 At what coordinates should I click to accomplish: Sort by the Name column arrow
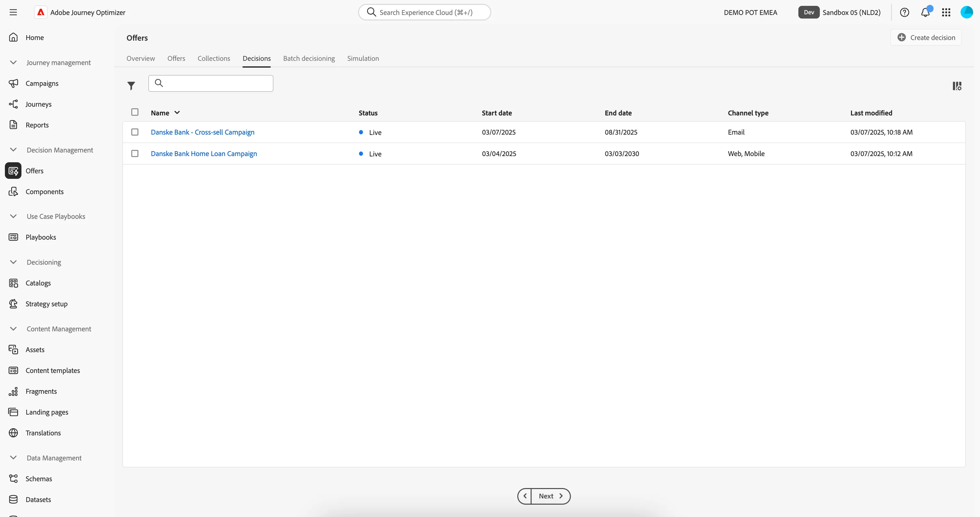(177, 113)
